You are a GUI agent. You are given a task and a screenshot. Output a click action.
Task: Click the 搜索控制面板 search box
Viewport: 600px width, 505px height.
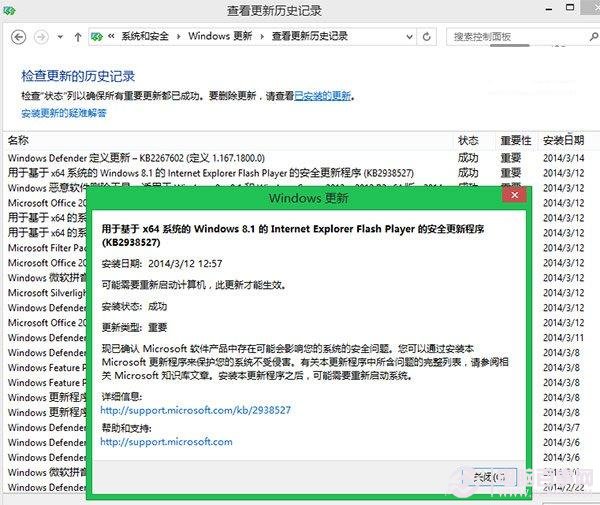510,37
